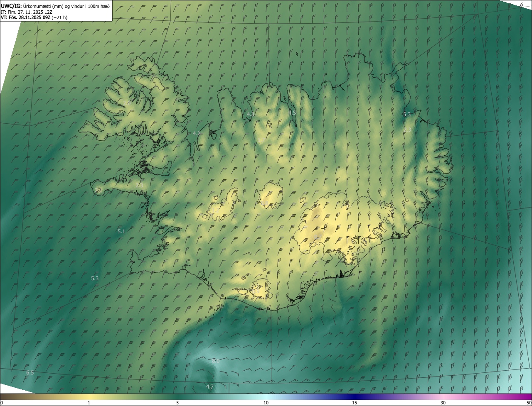Click the "0.9" label on the southern glacier
532x406 pixels.
(256, 292)
